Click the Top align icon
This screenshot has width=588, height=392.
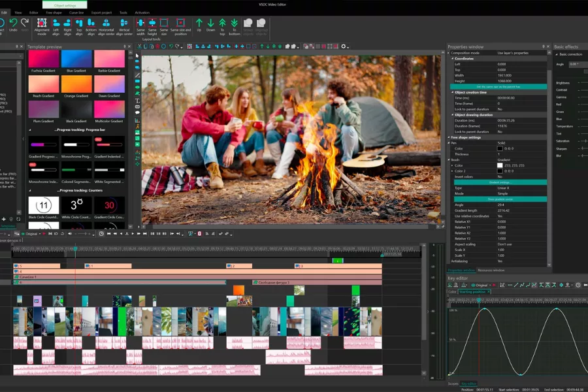79,24
